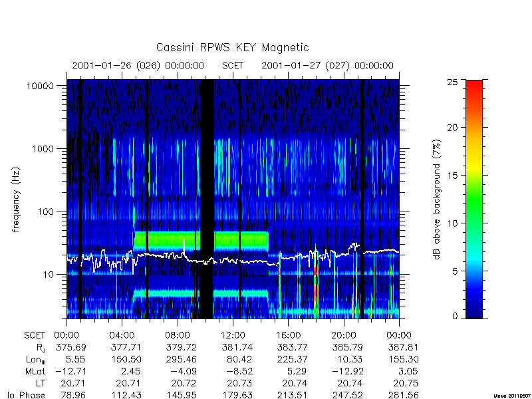Click the LonIII value '150.50'
This screenshot has height=399, width=532.
pyautogui.click(x=126, y=359)
